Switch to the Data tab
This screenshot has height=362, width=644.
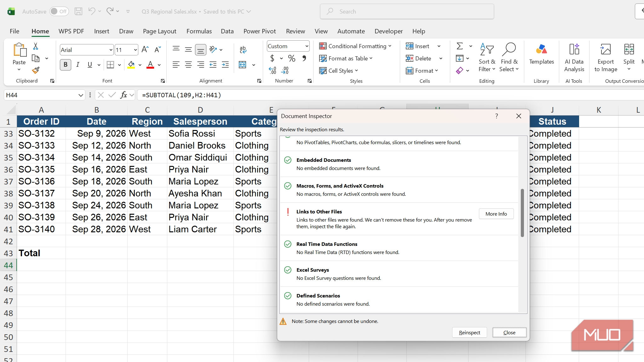[227, 31]
